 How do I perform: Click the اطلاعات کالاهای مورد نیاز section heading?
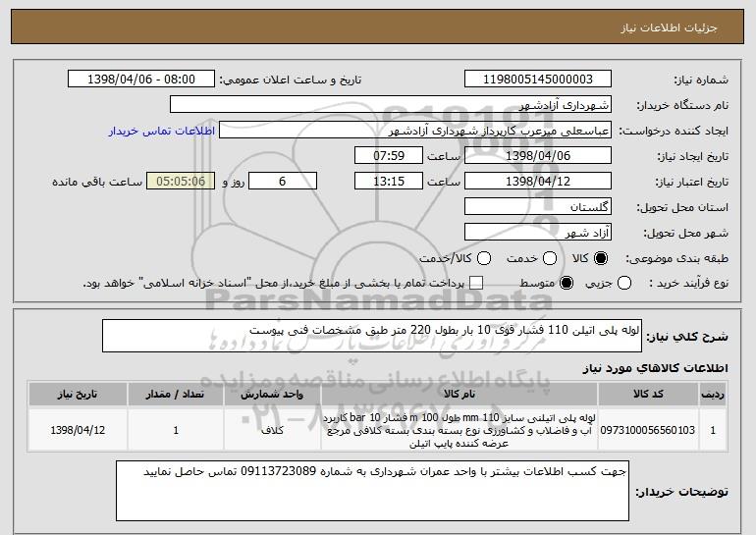tap(655, 368)
